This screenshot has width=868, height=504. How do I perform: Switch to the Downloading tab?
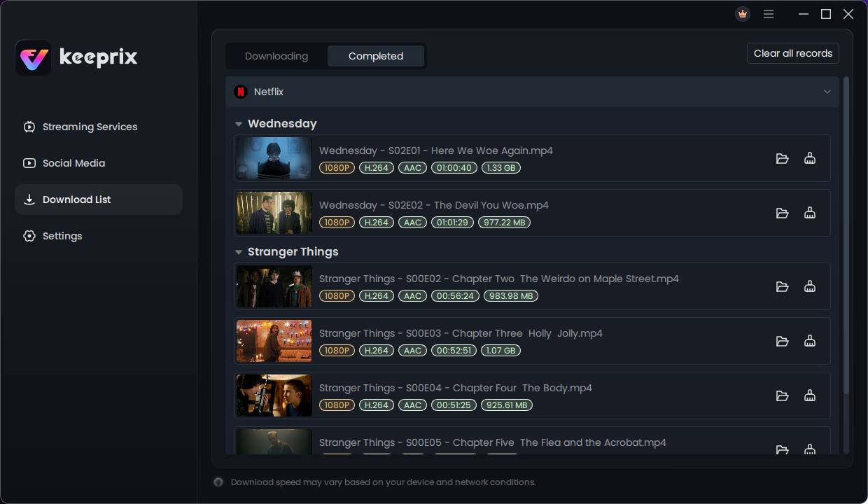click(x=276, y=56)
